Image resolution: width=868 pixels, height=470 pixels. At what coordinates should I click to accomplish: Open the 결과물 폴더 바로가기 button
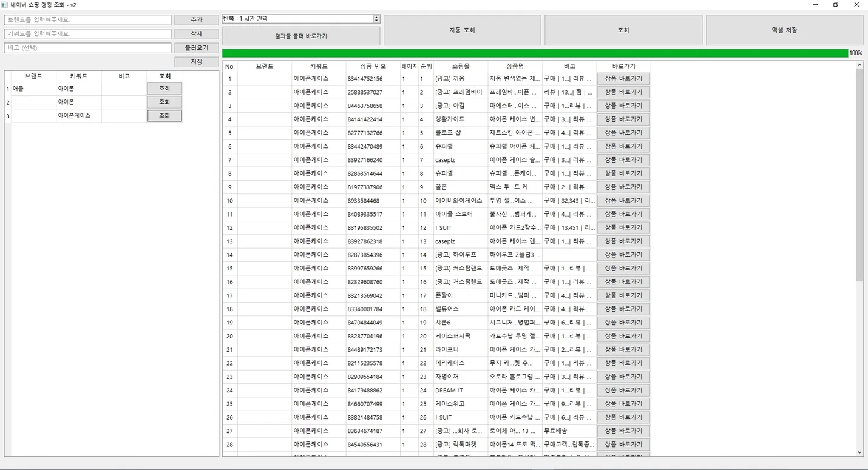pos(301,36)
